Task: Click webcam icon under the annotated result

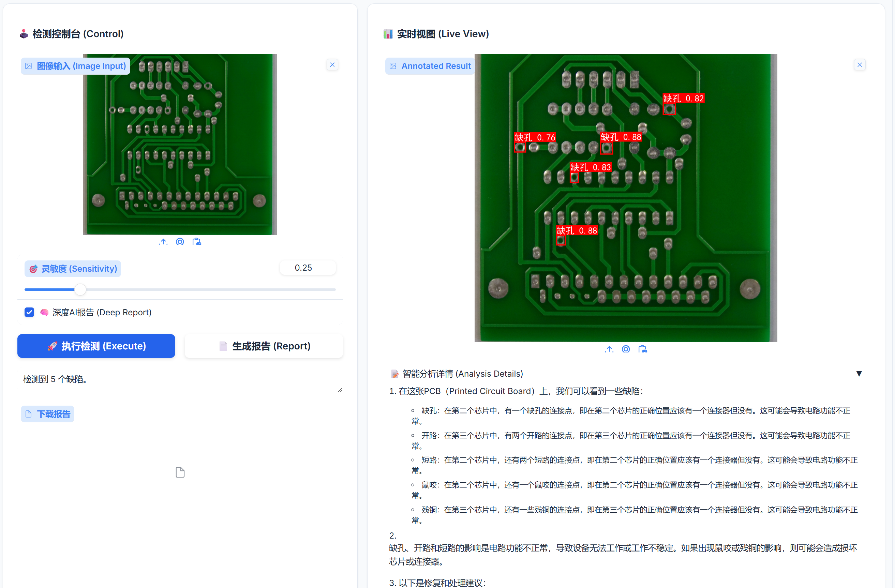Action: pyautogui.click(x=626, y=349)
